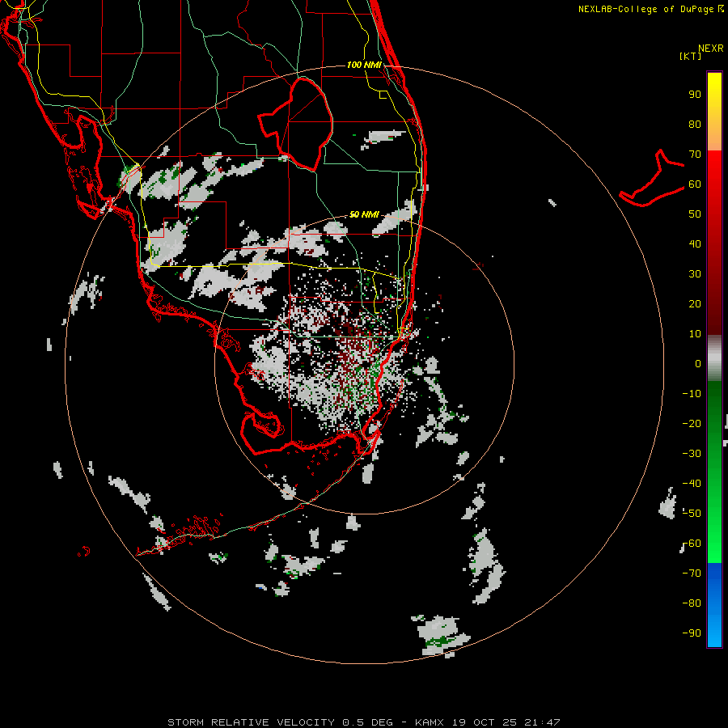Click the -20 value on velocity scale

point(692,424)
